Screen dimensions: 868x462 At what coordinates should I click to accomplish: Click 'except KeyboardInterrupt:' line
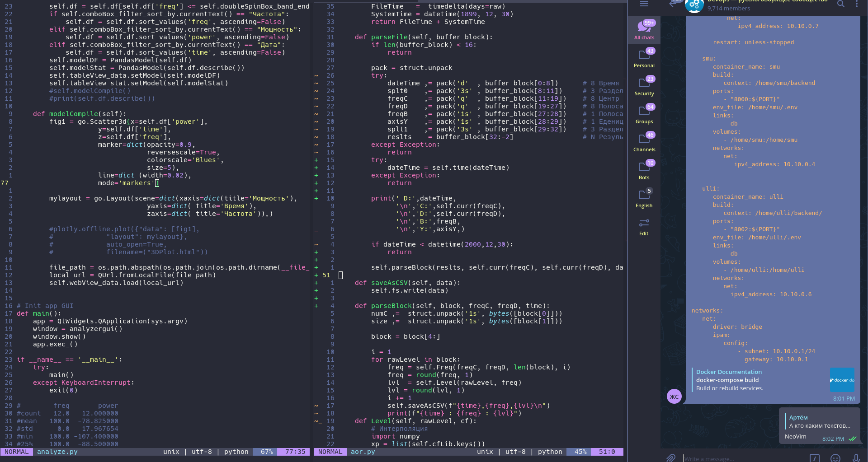[x=84, y=383]
